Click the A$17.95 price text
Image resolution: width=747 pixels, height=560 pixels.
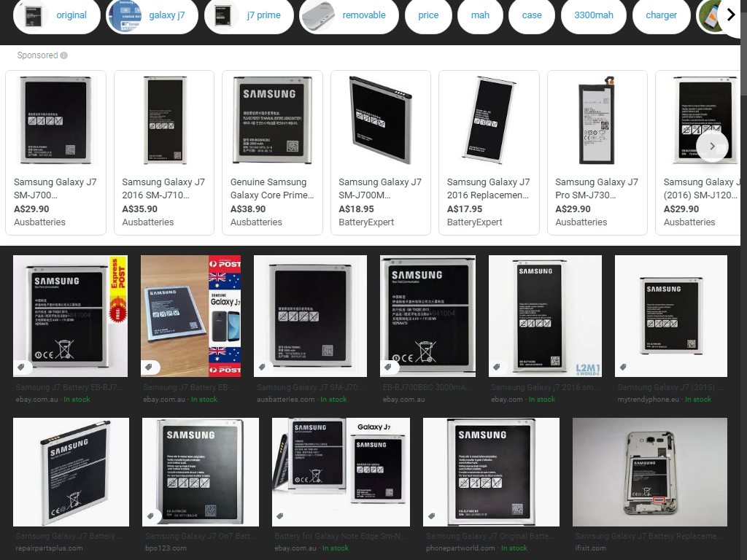pyautogui.click(x=465, y=209)
